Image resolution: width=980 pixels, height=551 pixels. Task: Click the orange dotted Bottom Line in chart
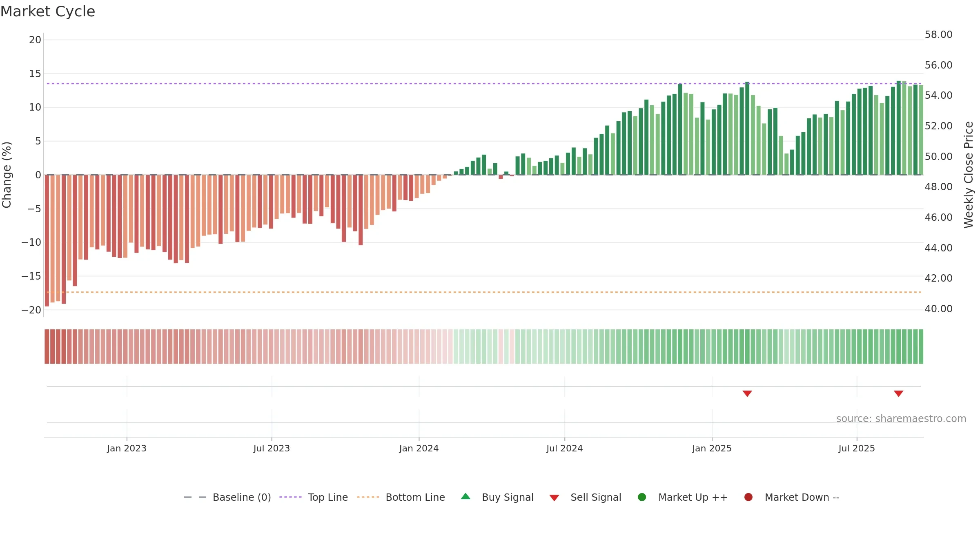click(484, 292)
